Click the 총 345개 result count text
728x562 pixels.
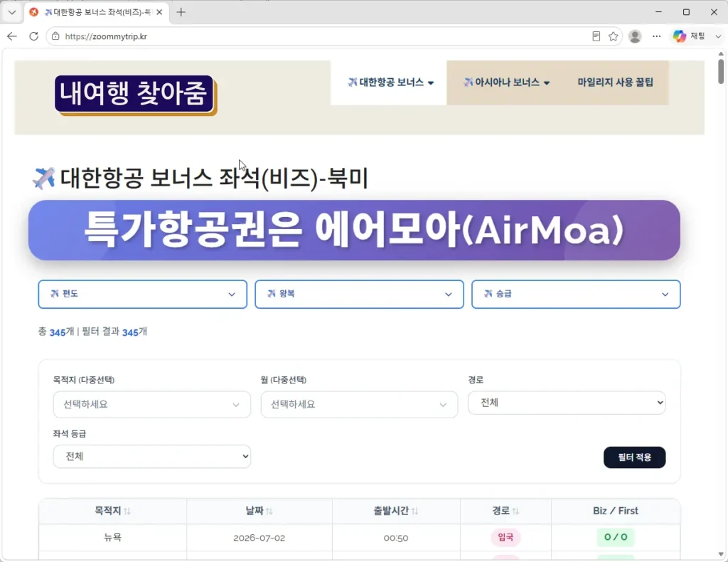point(55,332)
